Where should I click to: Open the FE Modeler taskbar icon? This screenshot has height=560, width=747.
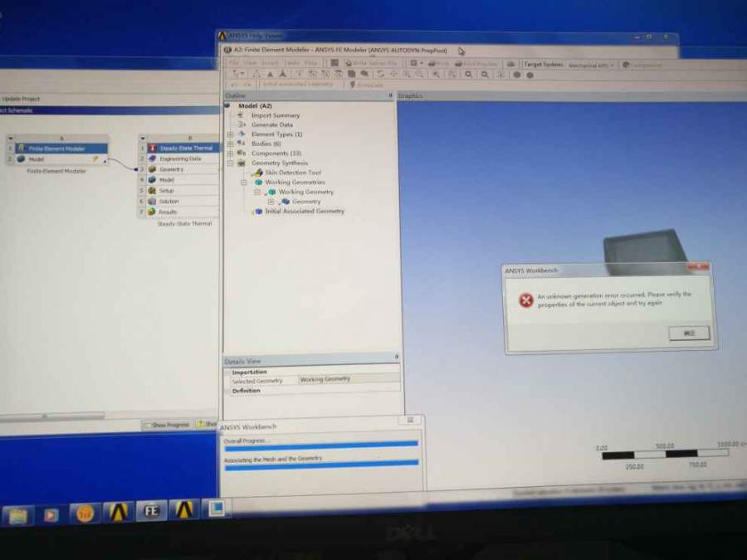point(151,511)
